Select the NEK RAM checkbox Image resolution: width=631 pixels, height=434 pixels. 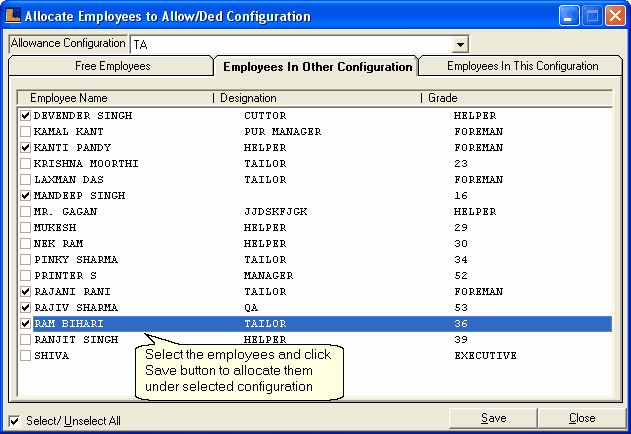pyautogui.click(x=25, y=244)
